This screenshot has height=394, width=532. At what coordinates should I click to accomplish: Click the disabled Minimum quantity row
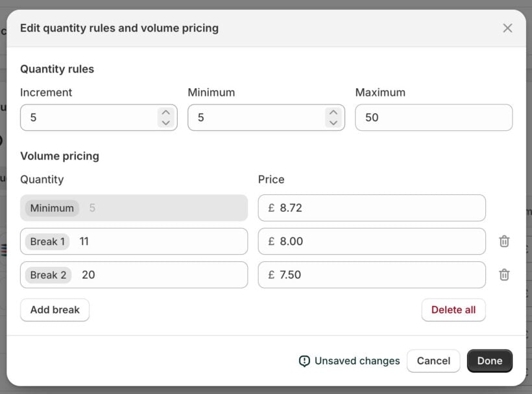click(x=134, y=207)
